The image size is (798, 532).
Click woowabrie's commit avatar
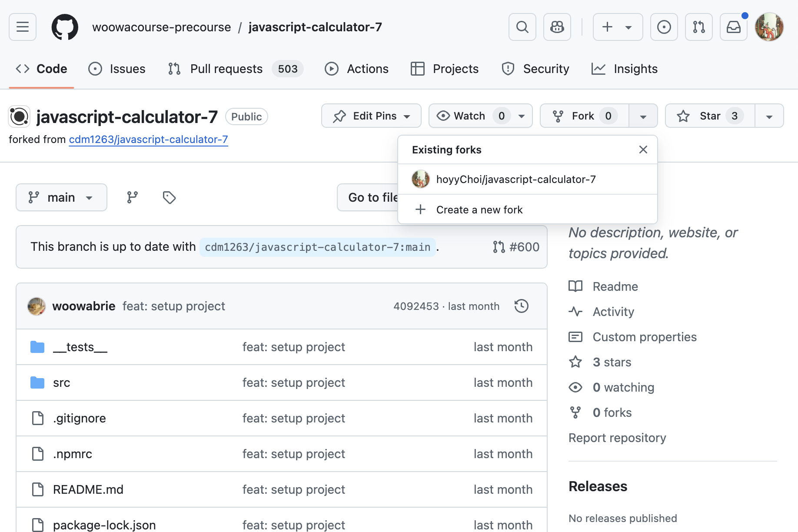[x=37, y=306]
